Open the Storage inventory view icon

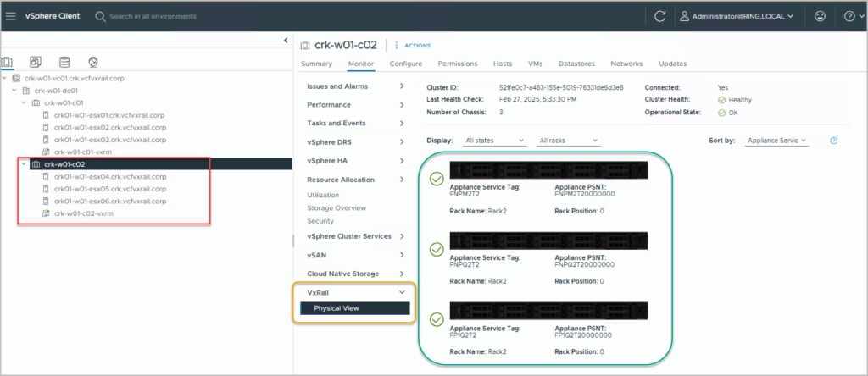coord(64,62)
